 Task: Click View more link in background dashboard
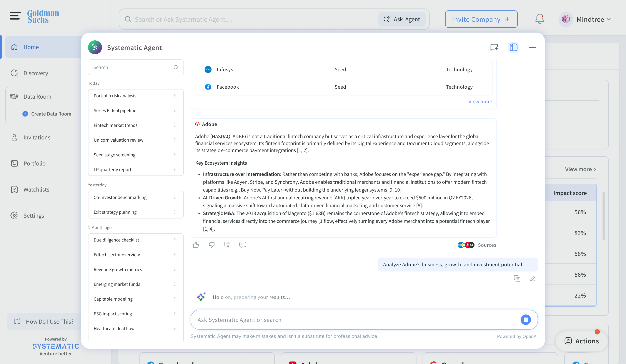click(x=580, y=169)
